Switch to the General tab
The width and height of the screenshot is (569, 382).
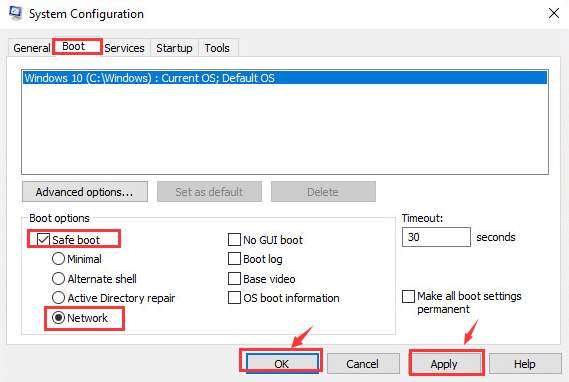(x=31, y=48)
